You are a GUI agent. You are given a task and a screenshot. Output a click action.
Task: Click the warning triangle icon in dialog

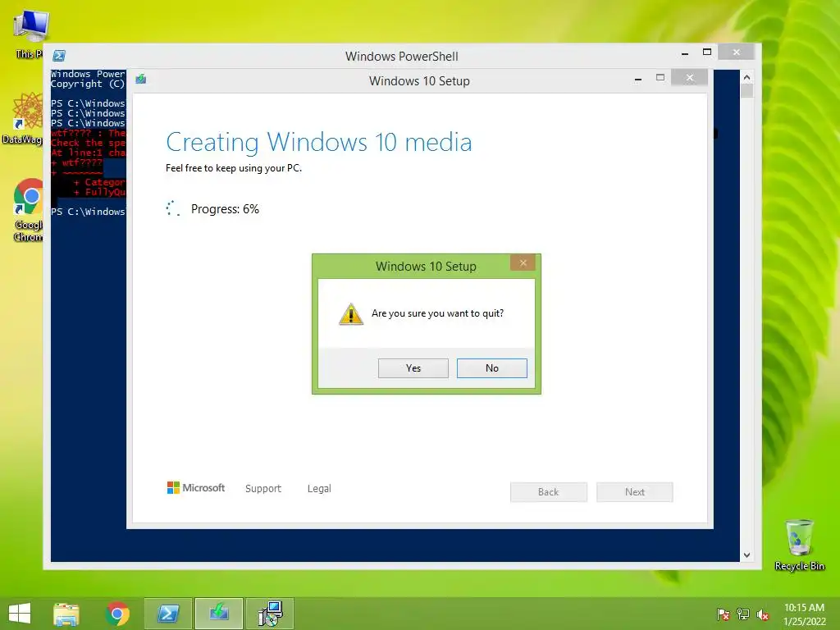351,314
